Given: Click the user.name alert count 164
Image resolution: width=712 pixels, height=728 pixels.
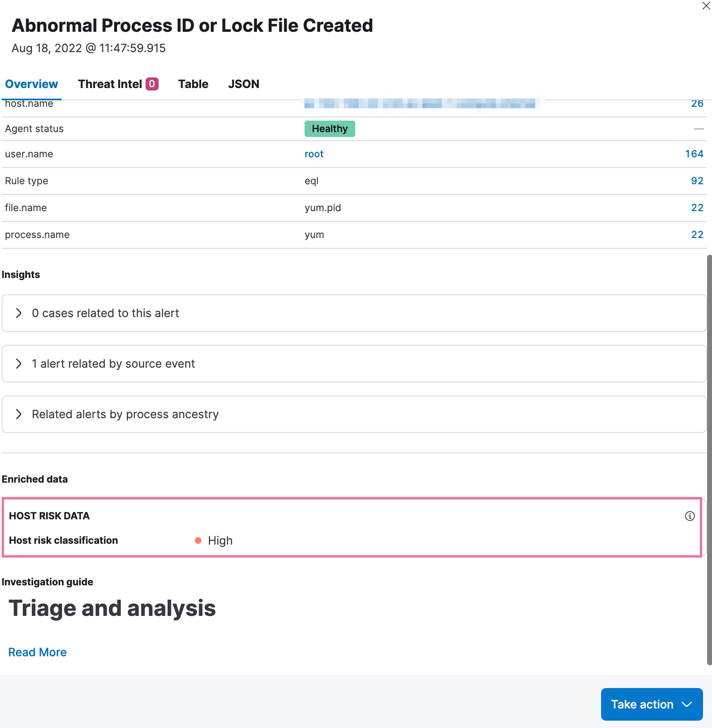Looking at the screenshot, I should tap(694, 154).
